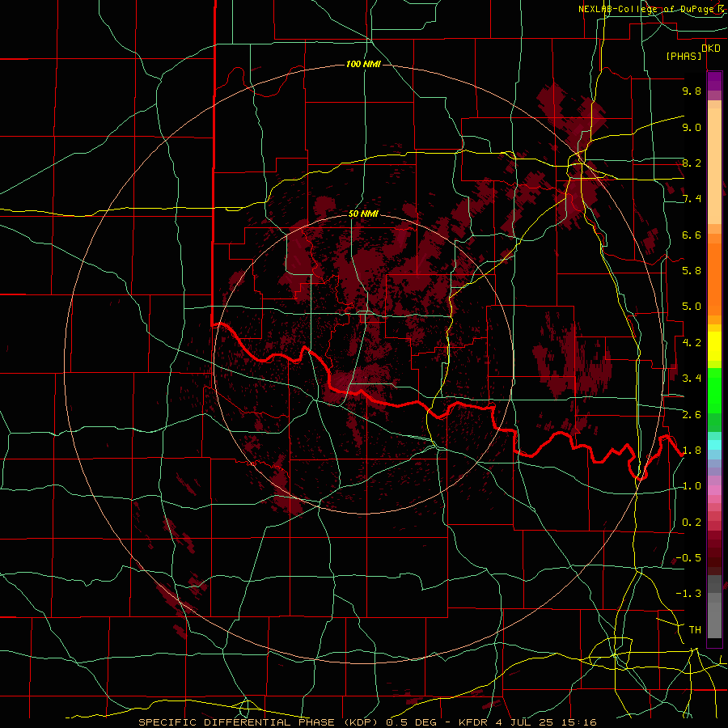Click the 8.2 value on the color scale

692,163
